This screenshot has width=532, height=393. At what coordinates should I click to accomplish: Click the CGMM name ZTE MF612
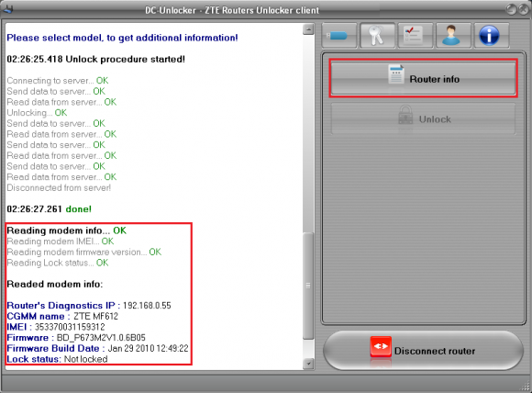click(95, 316)
